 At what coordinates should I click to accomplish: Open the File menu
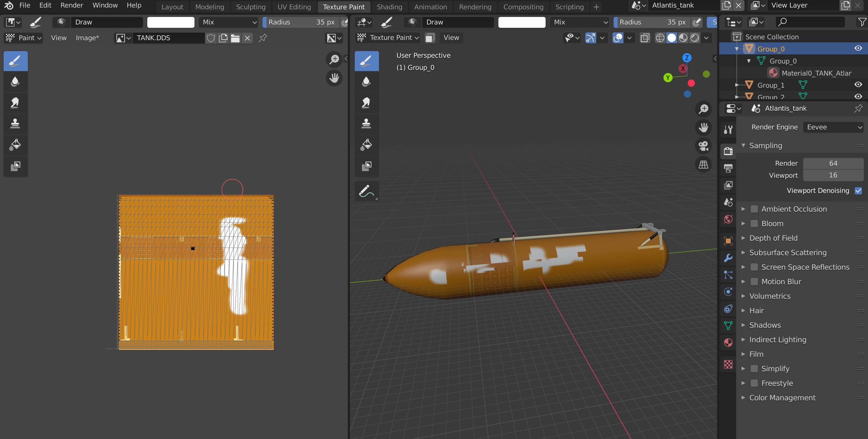click(24, 5)
